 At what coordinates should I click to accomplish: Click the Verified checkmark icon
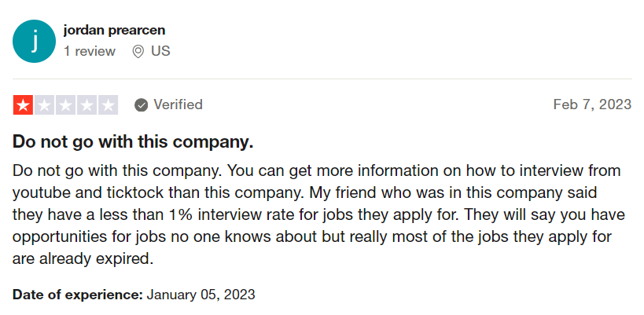[141, 105]
